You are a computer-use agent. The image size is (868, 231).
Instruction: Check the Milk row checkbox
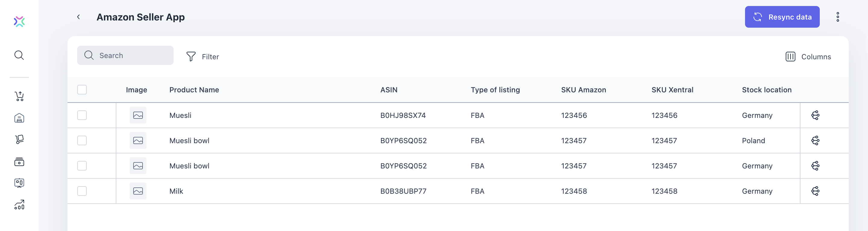point(82,191)
